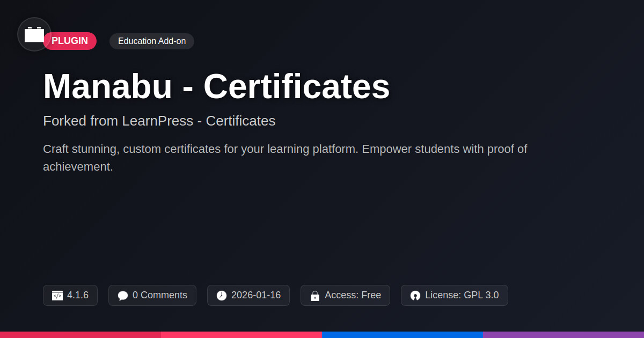Viewport: 644px width, 338px height.
Task: Click the code version icon beside 4.1.6
Action: [x=57, y=296]
